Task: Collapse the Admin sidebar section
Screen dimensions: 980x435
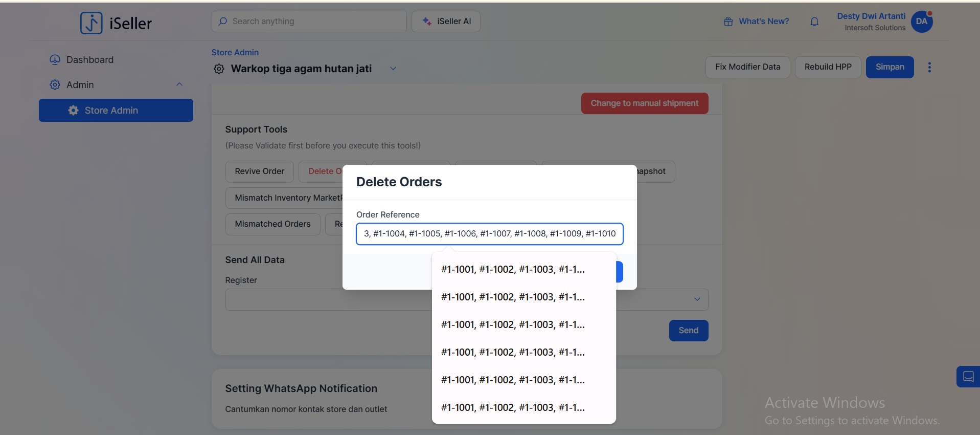Action: [179, 84]
